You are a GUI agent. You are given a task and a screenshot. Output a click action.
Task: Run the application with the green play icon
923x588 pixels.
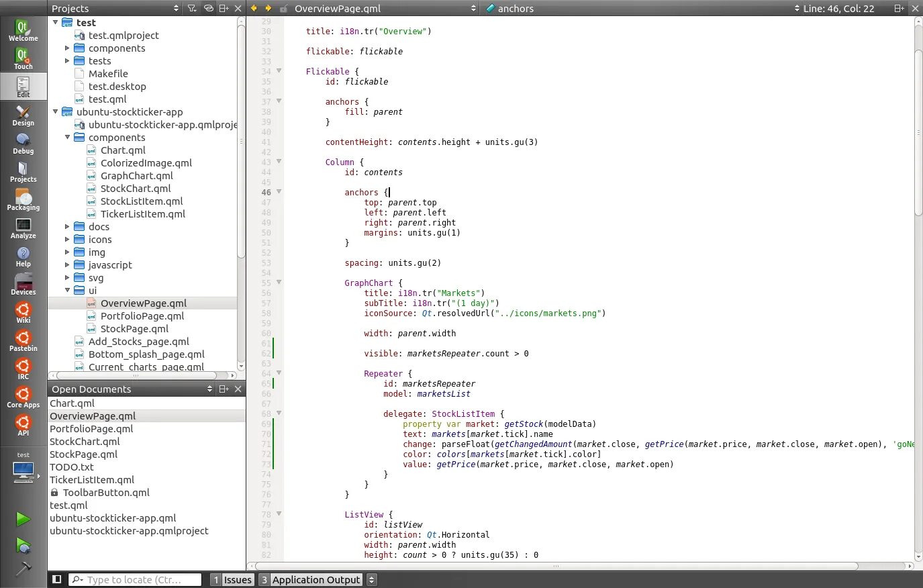pyautogui.click(x=23, y=518)
